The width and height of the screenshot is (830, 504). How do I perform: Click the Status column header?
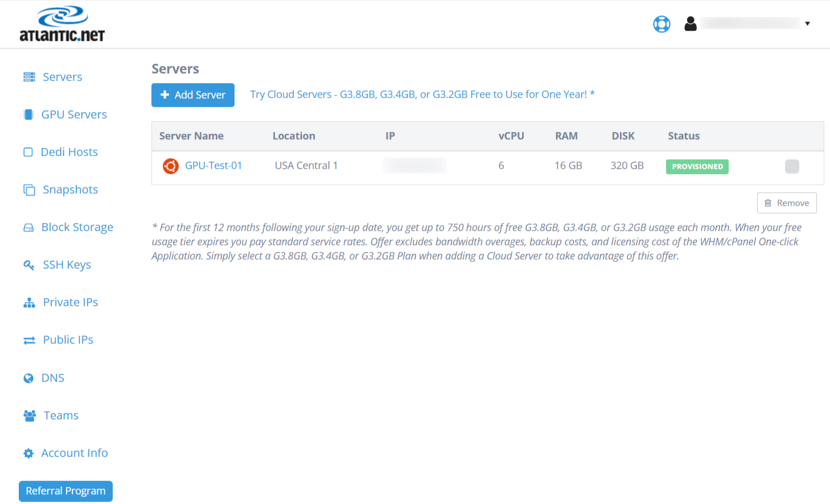684,136
